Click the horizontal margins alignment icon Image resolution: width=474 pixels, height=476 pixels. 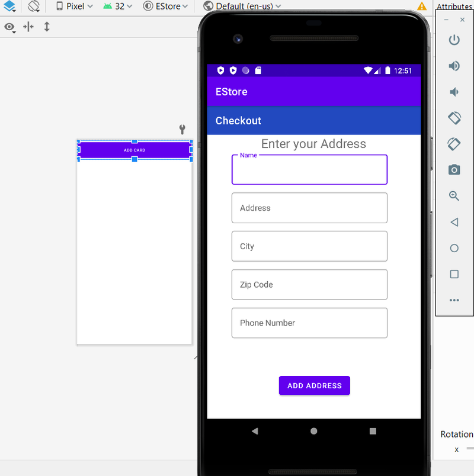(28, 27)
